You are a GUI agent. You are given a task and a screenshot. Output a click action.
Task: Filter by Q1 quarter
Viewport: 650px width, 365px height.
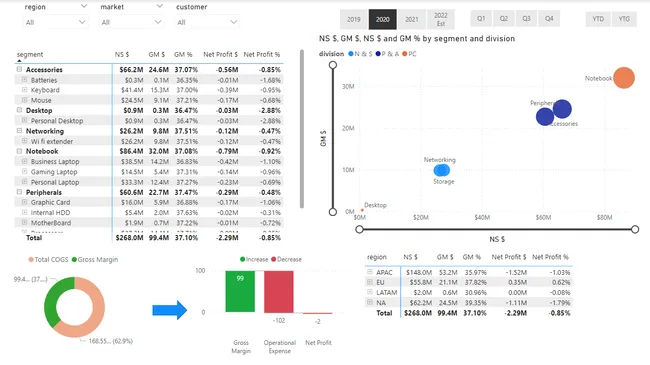tap(481, 19)
